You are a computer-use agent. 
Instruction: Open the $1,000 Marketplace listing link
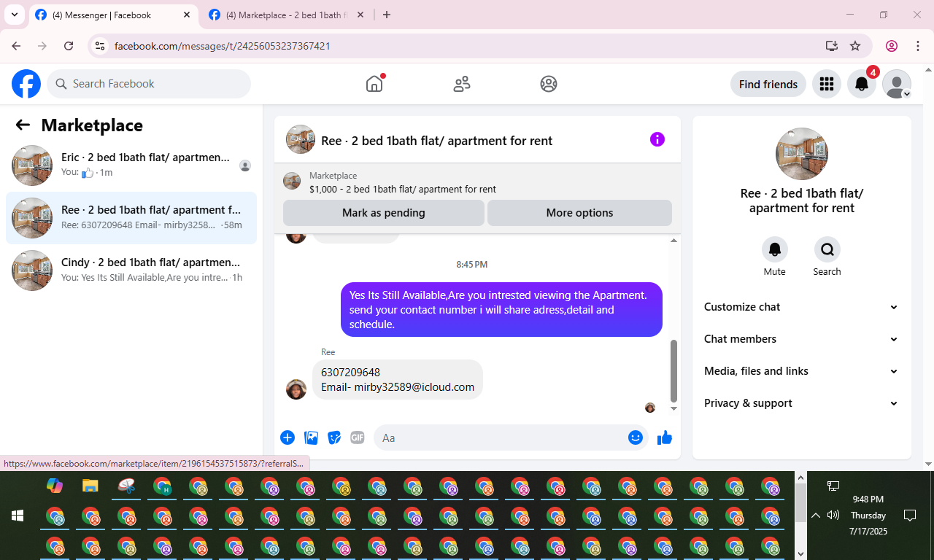click(403, 189)
